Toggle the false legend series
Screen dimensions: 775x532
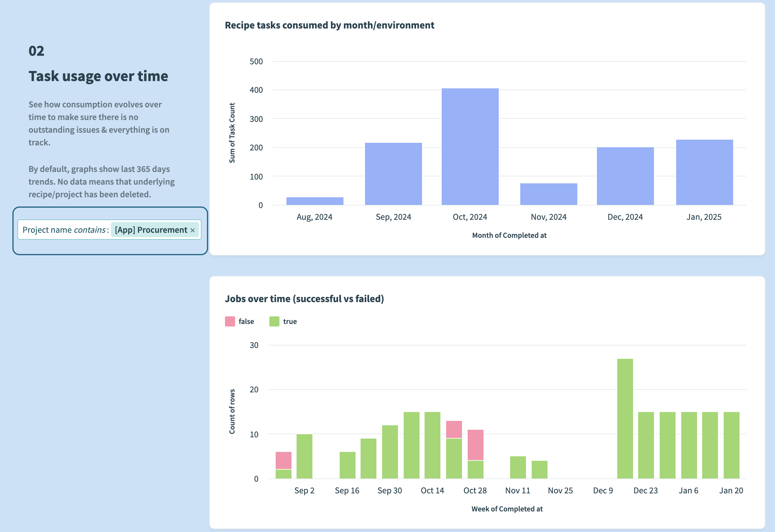coord(246,321)
